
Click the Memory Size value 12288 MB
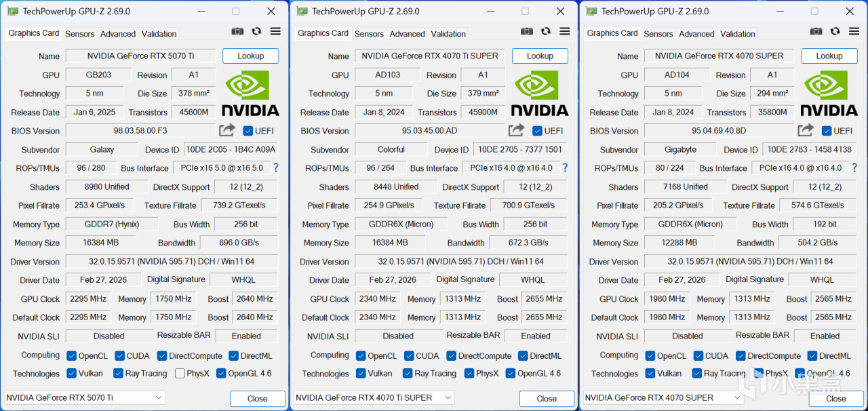coord(680,243)
